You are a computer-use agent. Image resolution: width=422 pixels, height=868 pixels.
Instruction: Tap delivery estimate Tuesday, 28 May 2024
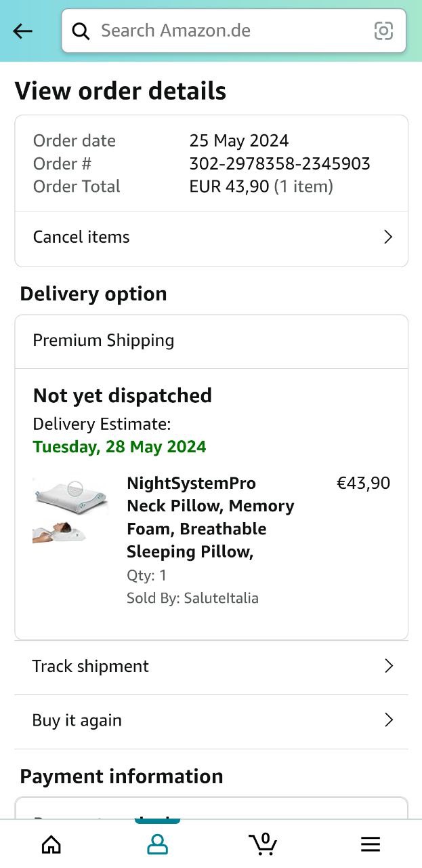(x=120, y=447)
